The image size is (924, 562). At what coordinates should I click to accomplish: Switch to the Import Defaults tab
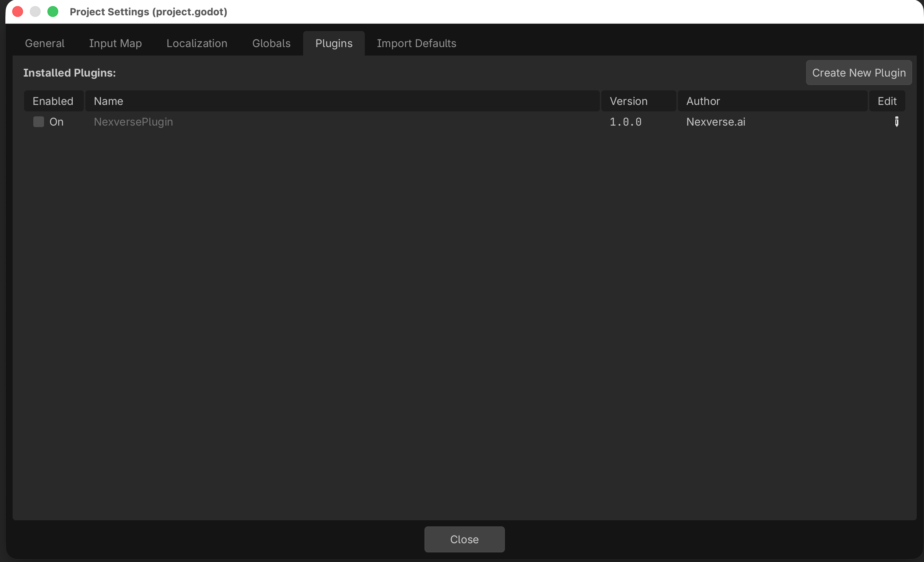click(x=416, y=43)
